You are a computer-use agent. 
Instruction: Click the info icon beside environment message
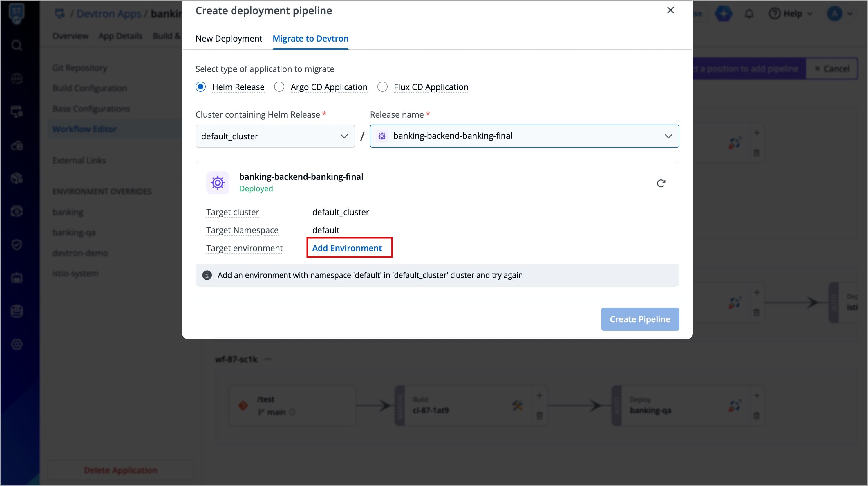tap(207, 275)
